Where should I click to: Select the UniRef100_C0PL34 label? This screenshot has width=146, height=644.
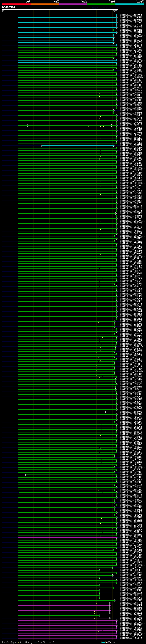[x=131, y=233]
